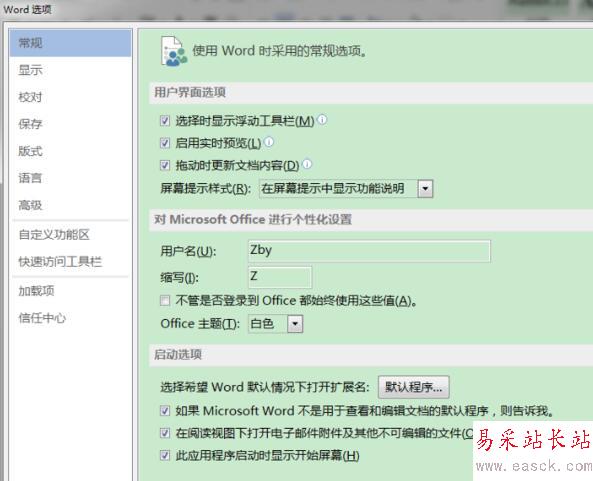The height and width of the screenshot is (481, 593).
Task: Open the 语言 settings
Action: [70, 178]
